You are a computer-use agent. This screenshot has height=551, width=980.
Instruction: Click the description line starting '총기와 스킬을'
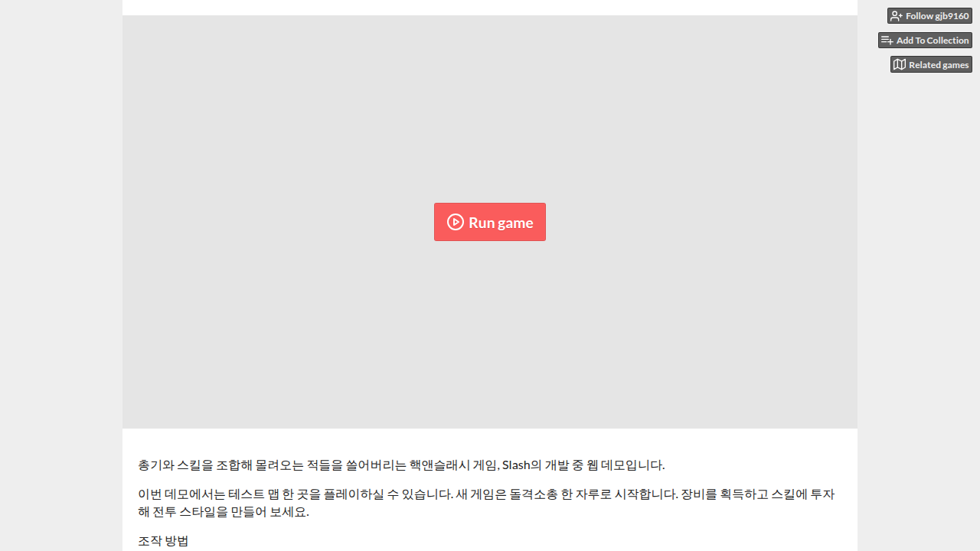(x=401, y=465)
